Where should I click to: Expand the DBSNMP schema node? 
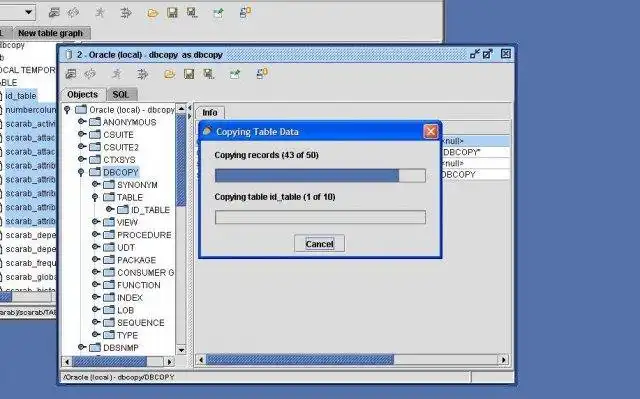pos(81,347)
